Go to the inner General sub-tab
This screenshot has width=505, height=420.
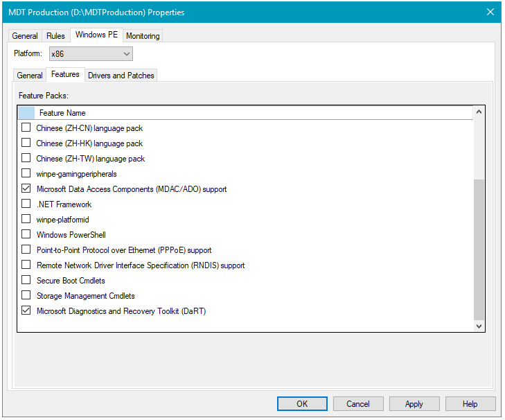(x=30, y=76)
